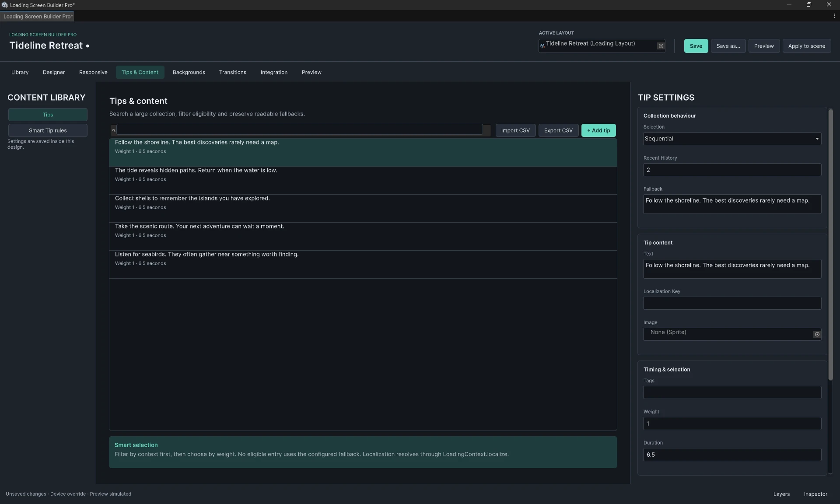Click the Duration field showing 6.5

(732, 455)
